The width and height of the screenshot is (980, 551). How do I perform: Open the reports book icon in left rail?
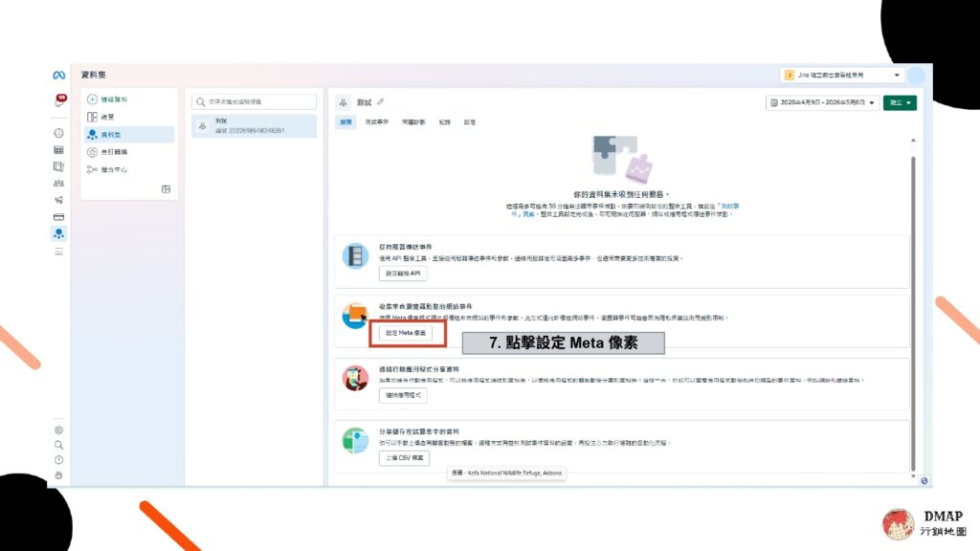coord(58,166)
